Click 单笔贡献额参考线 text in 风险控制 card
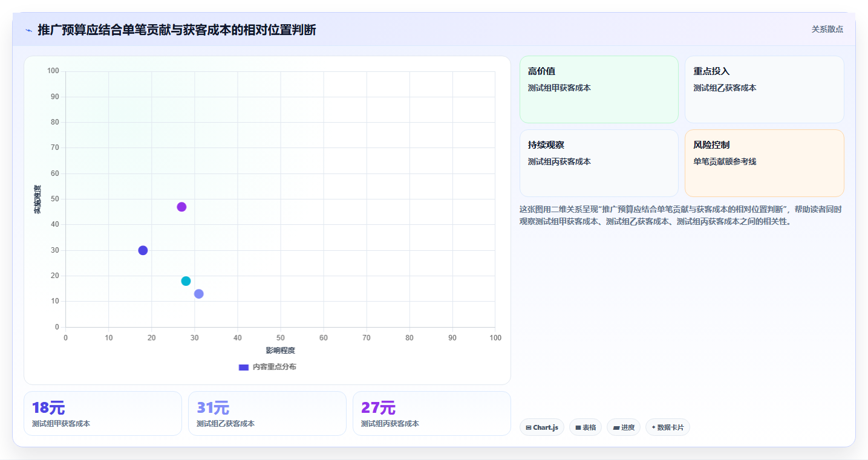This screenshot has height=460, width=868. [x=725, y=161]
